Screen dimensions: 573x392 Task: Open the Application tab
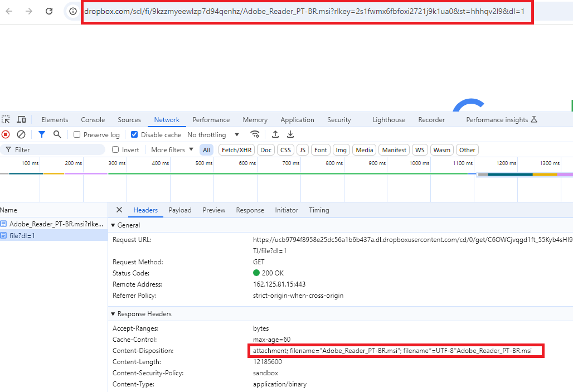point(297,119)
